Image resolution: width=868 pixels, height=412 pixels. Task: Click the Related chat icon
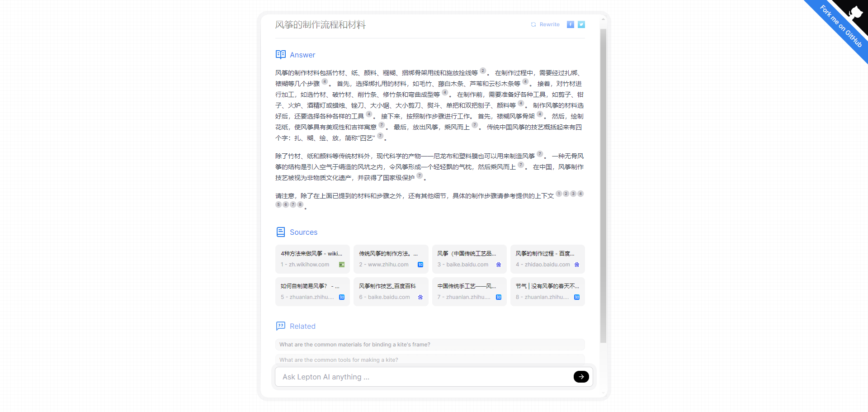point(281,326)
